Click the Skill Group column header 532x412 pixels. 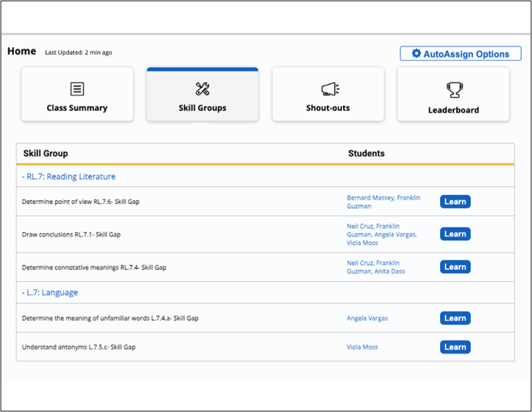click(46, 153)
